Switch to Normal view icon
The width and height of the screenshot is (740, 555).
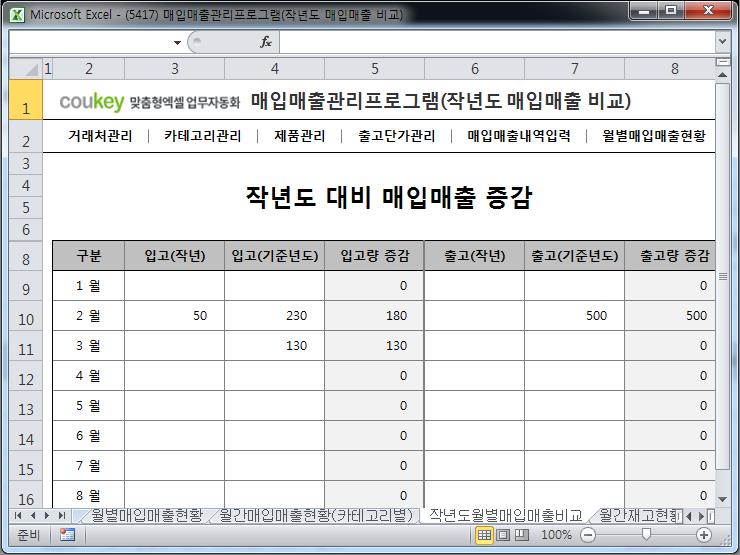484,535
